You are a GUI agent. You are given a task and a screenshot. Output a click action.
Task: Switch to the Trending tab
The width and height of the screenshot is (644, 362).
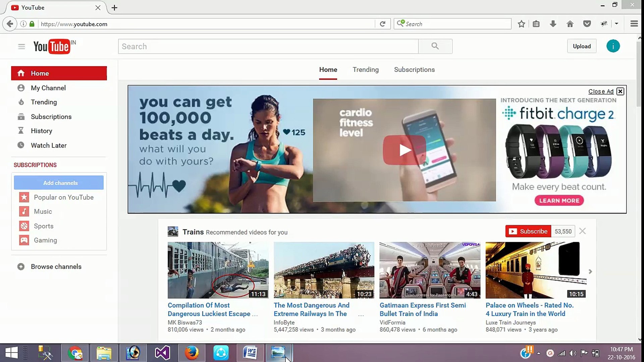tap(365, 70)
